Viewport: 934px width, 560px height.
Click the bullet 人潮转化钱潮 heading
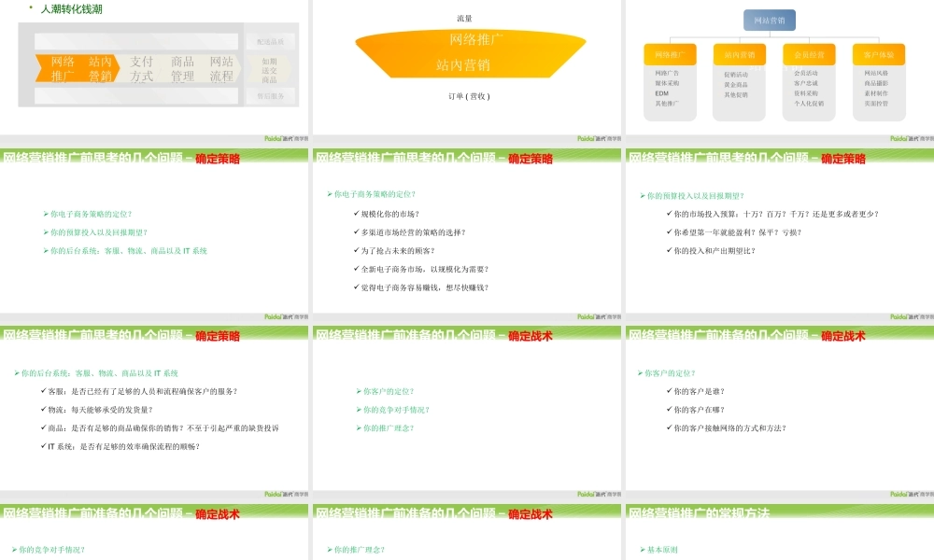click(x=71, y=9)
